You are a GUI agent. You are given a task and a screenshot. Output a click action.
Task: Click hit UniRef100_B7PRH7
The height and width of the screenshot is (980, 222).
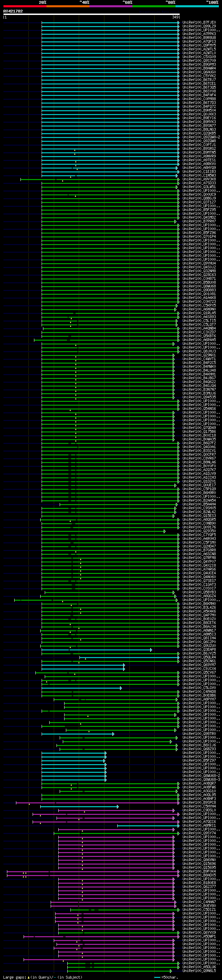[199, 221]
